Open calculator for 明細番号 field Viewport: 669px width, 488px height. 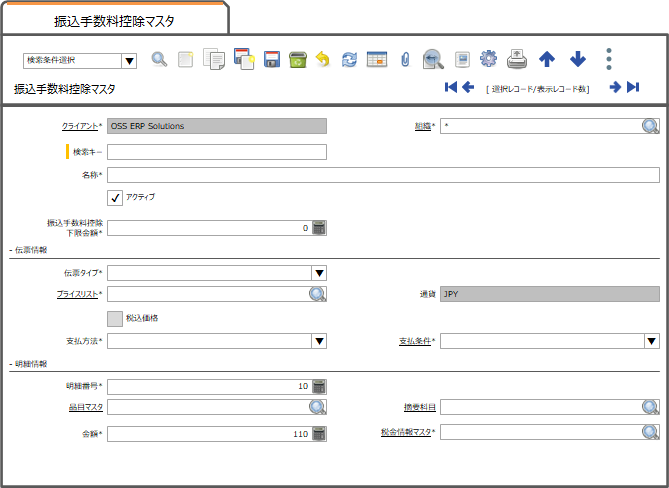point(319,386)
